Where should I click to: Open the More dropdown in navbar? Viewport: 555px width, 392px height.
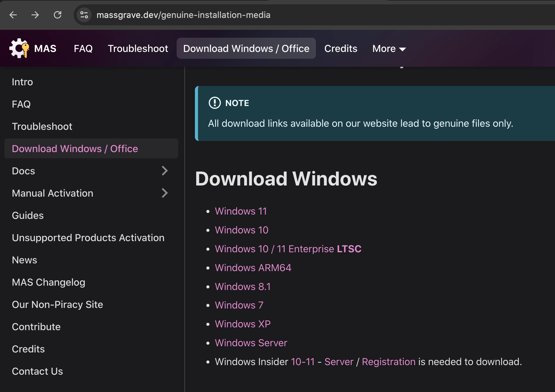tap(389, 49)
